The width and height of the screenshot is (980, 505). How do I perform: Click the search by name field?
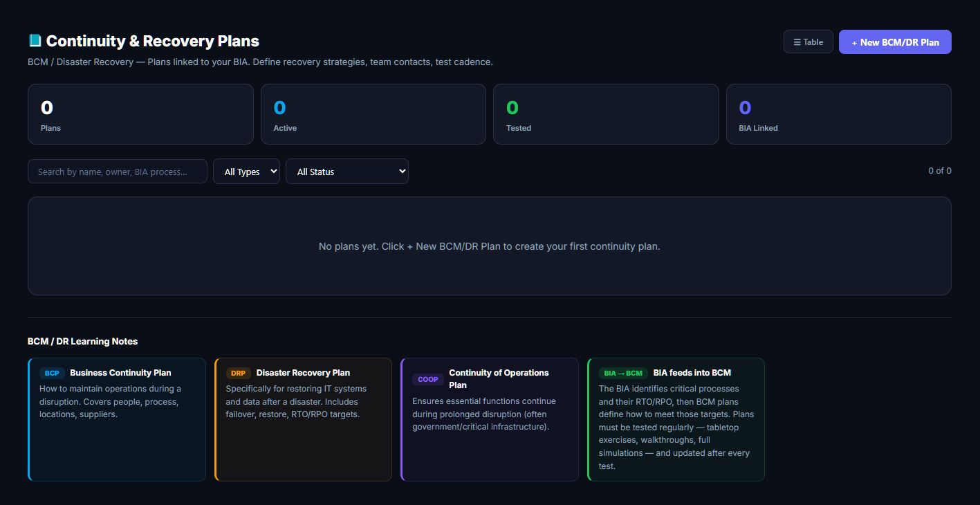(118, 172)
